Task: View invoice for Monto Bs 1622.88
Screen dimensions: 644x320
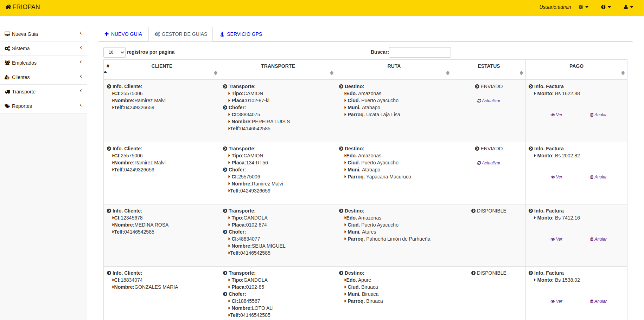Action: (x=556, y=115)
